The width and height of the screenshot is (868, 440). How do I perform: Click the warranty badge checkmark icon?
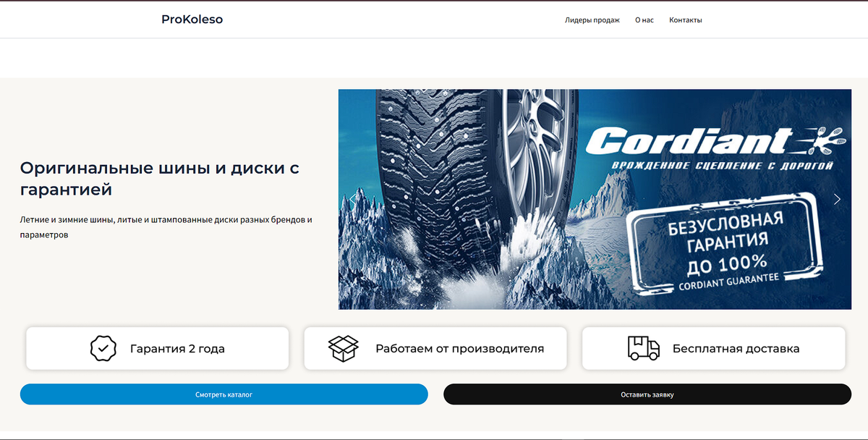point(103,348)
